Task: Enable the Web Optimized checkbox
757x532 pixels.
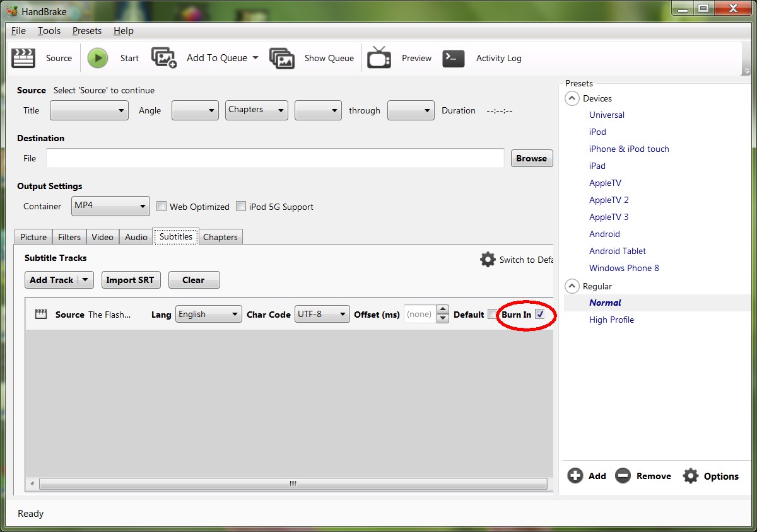Action: click(x=161, y=206)
